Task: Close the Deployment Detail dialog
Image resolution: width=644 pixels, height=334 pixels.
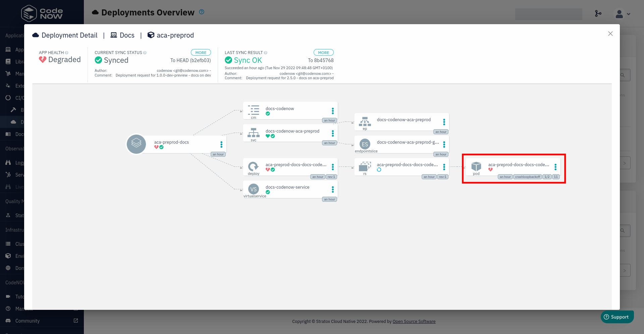Action: tap(610, 34)
